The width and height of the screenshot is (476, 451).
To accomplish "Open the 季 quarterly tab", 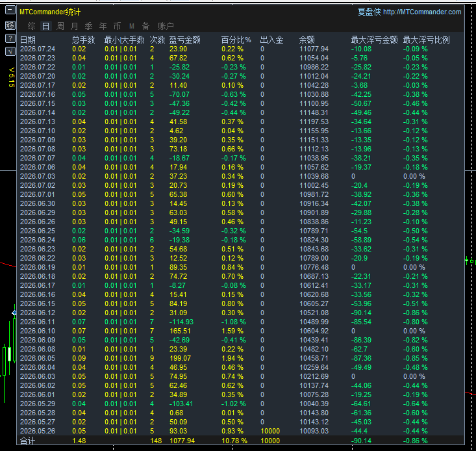I will pyautogui.click(x=89, y=26).
